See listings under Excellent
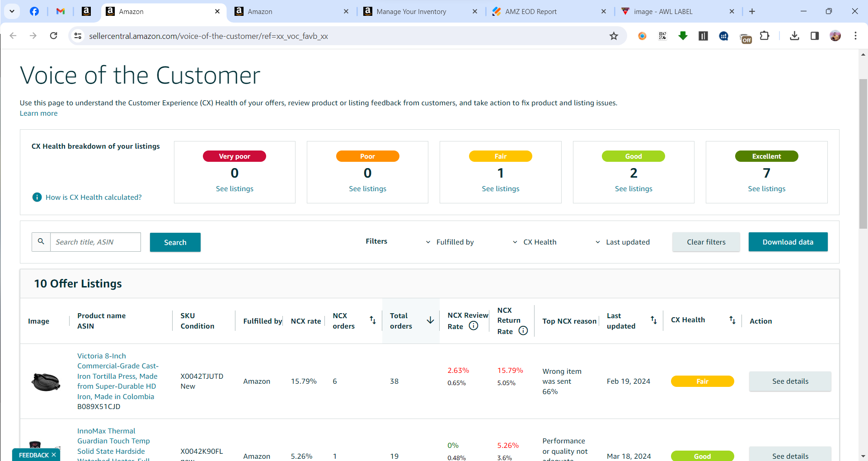This screenshot has height=461, width=868. click(x=767, y=189)
